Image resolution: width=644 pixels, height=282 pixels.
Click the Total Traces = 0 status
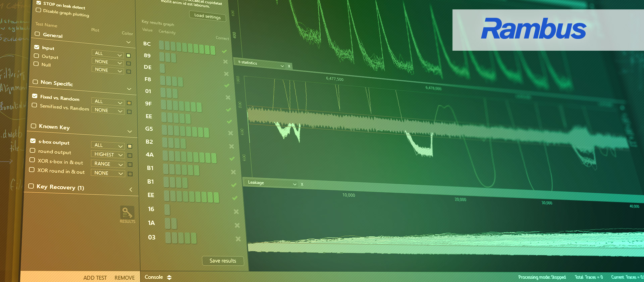coord(589,277)
